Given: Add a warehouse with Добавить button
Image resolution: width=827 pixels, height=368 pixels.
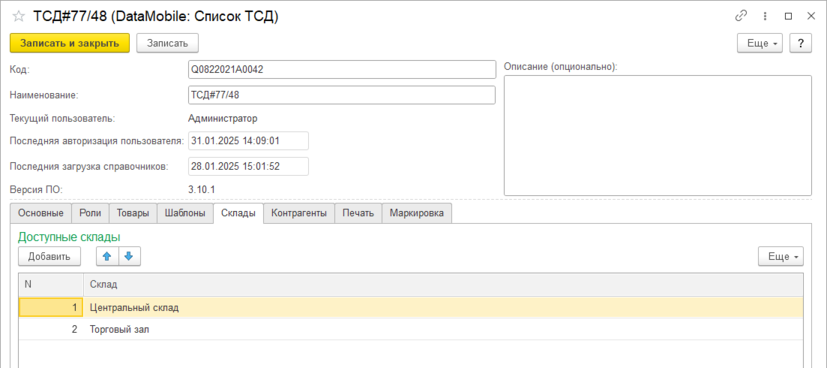Looking at the screenshot, I should pyautogui.click(x=49, y=257).
